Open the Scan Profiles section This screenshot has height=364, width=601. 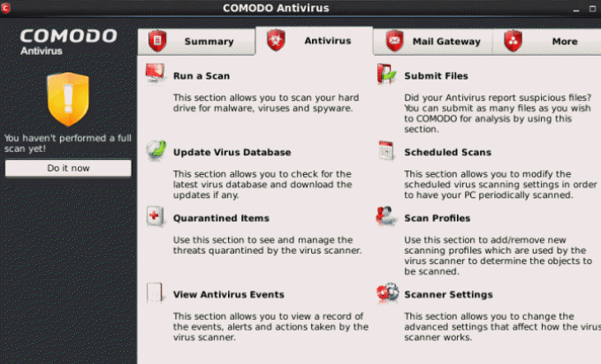437,218
